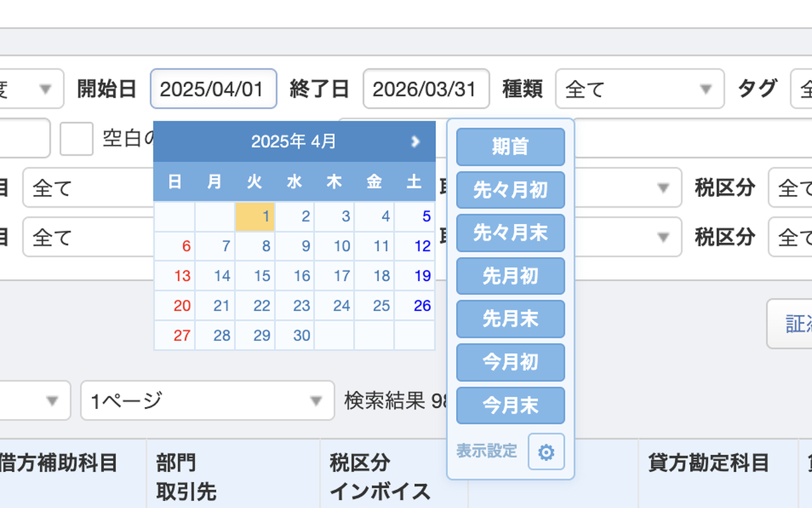Open the 種類 dropdown showing 全て
Screen dimensions: 812x508
coord(639,89)
